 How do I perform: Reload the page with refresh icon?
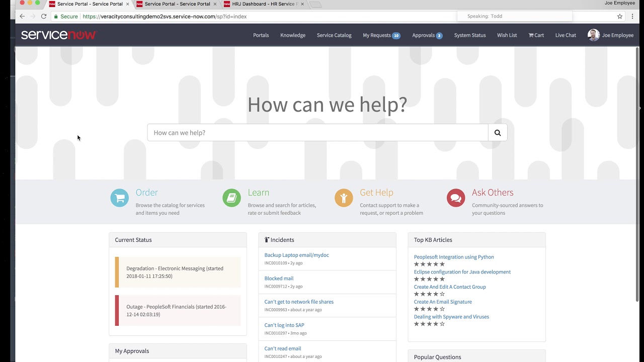click(x=44, y=16)
